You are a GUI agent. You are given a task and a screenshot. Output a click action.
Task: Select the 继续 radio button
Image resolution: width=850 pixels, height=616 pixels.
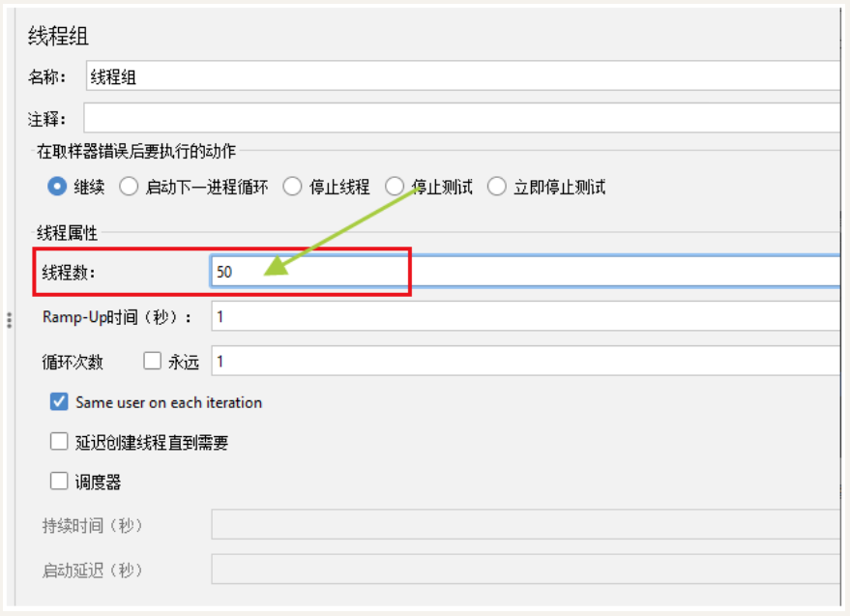pyautogui.click(x=57, y=187)
